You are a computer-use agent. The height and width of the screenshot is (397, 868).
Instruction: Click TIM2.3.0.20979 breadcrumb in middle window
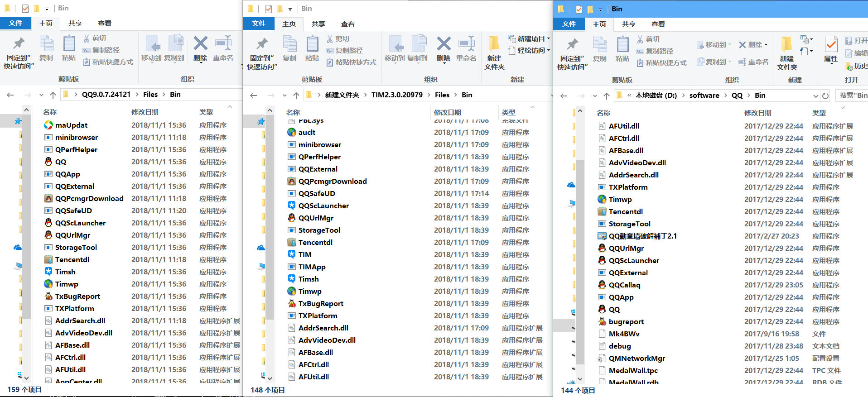coord(397,95)
